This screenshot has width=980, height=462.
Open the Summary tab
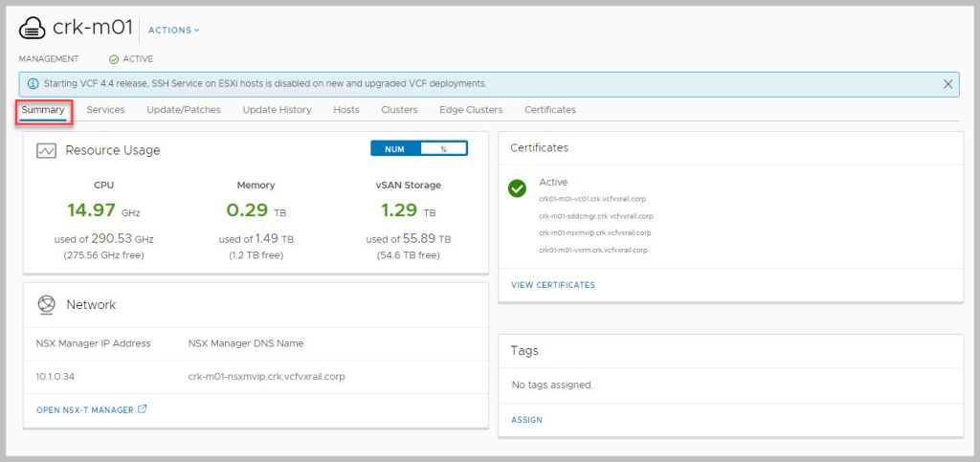tap(44, 110)
